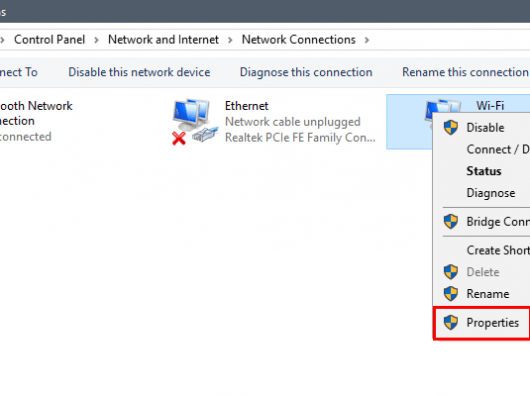Screen dimensions: 530x396
Task: Expand the chevron after Control Panel breadcrumb
Action: [96, 40]
